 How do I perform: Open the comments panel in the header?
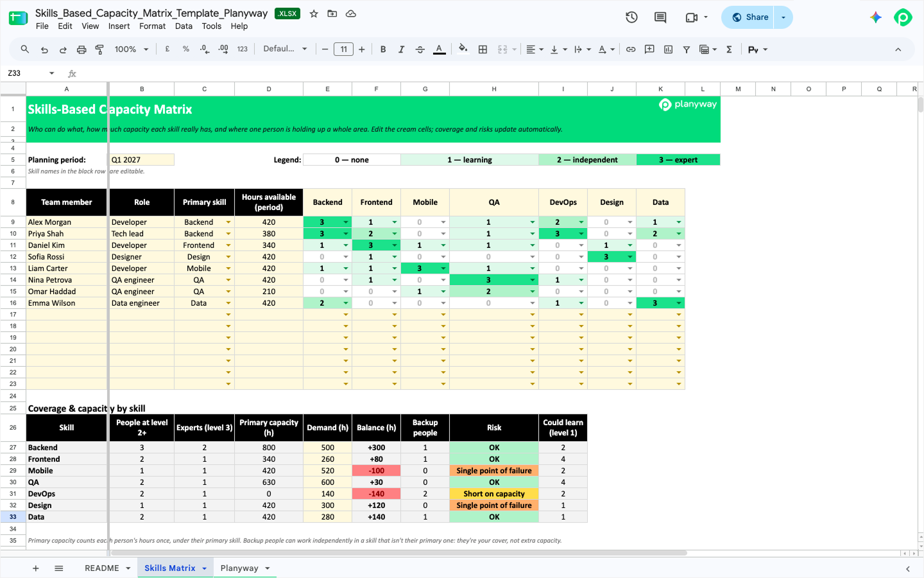tap(660, 17)
